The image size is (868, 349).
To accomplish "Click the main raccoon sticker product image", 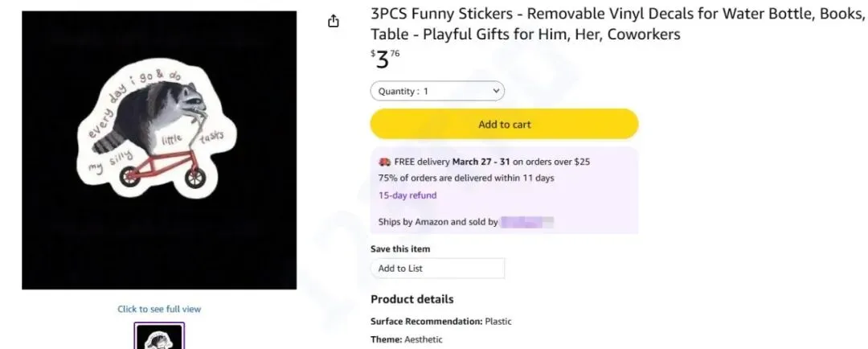I will [159, 150].
